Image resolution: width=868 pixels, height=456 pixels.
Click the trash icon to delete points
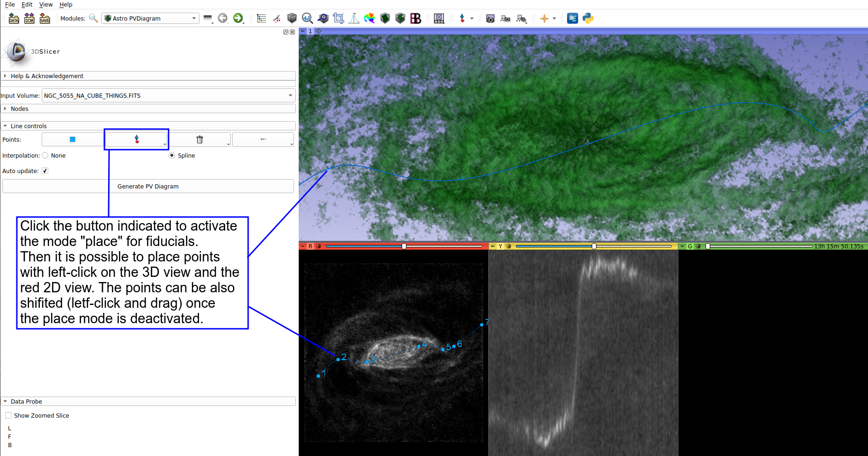click(199, 139)
